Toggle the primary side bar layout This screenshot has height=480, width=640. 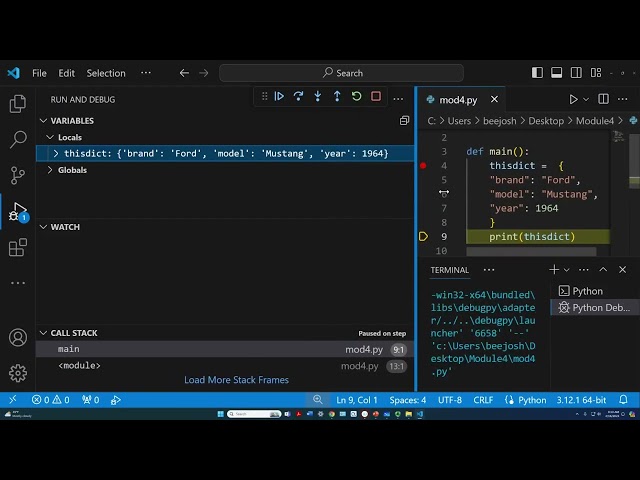pyautogui.click(x=537, y=73)
